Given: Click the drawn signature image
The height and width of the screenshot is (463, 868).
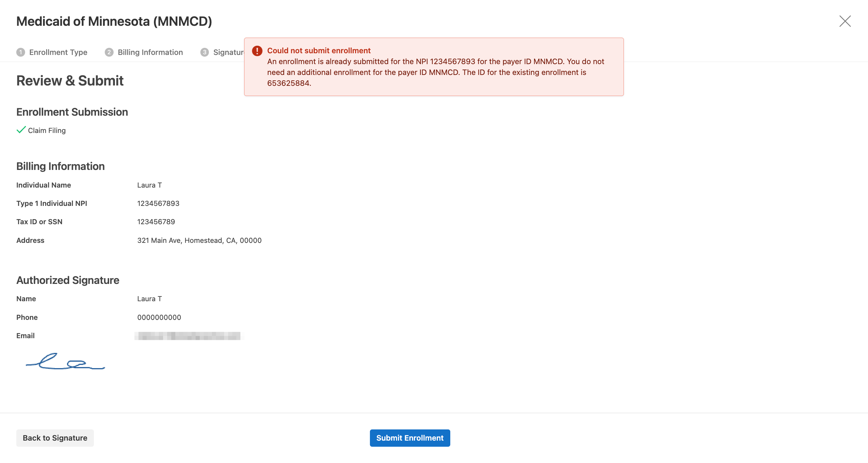Looking at the screenshot, I should (65, 361).
